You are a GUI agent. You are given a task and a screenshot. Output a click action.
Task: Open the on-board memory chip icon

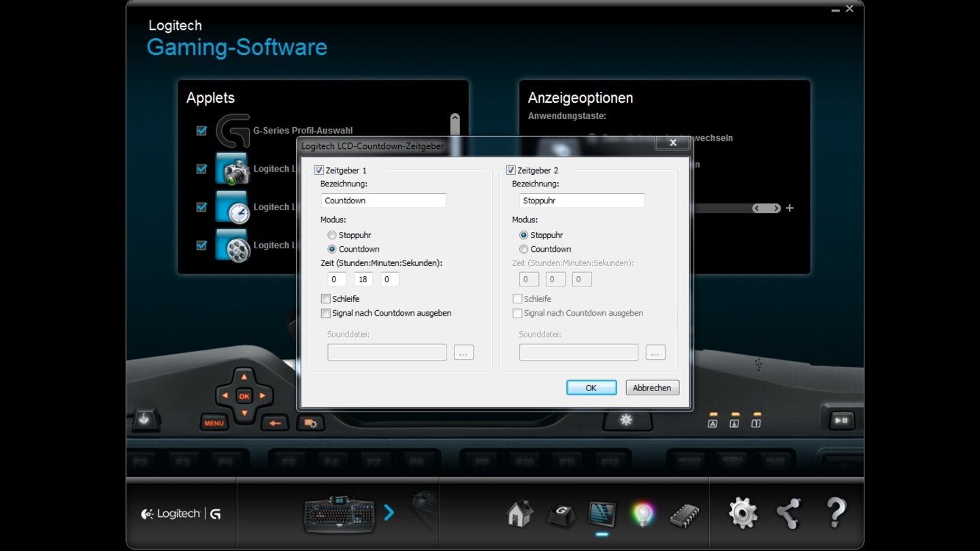pyautogui.click(x=684, y=516)
